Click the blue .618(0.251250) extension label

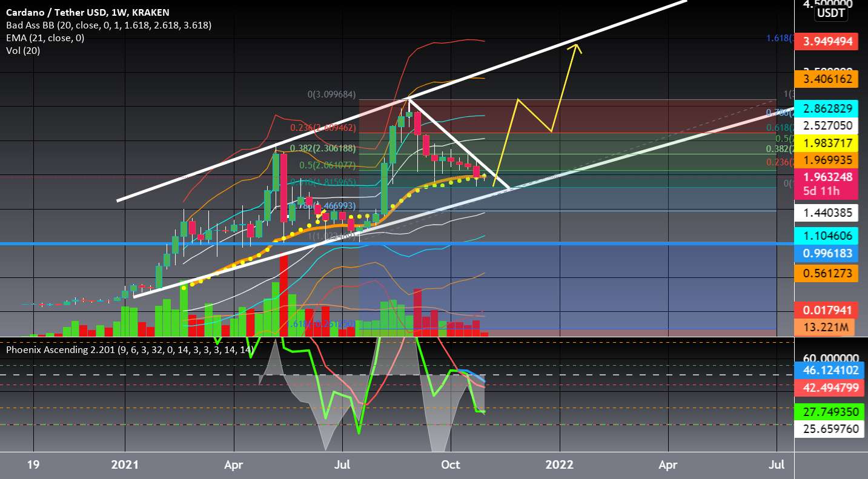pos(322,325)
